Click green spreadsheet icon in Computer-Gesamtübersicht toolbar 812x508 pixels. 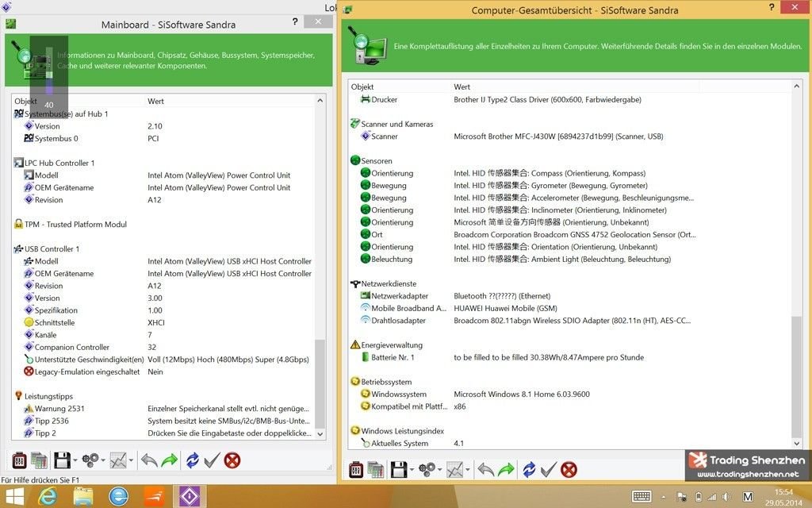pyautogui.click(x=376, y=470)
